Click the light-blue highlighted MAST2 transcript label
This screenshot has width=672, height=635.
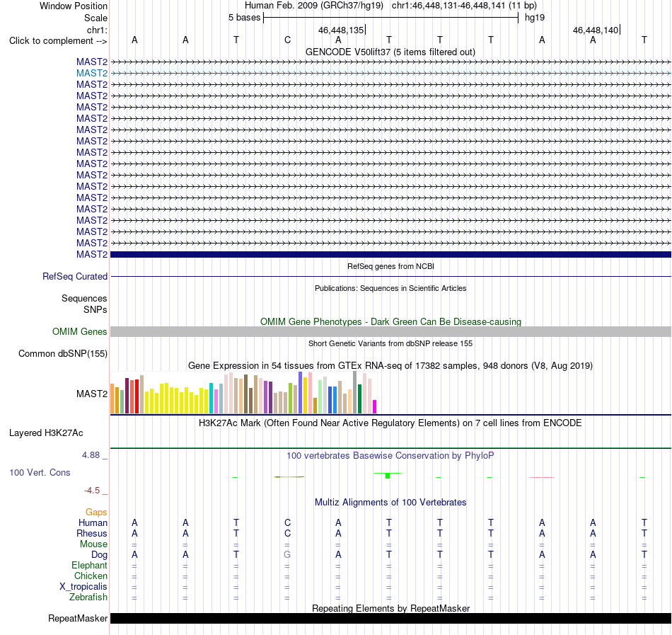click(x=92, y=74)
